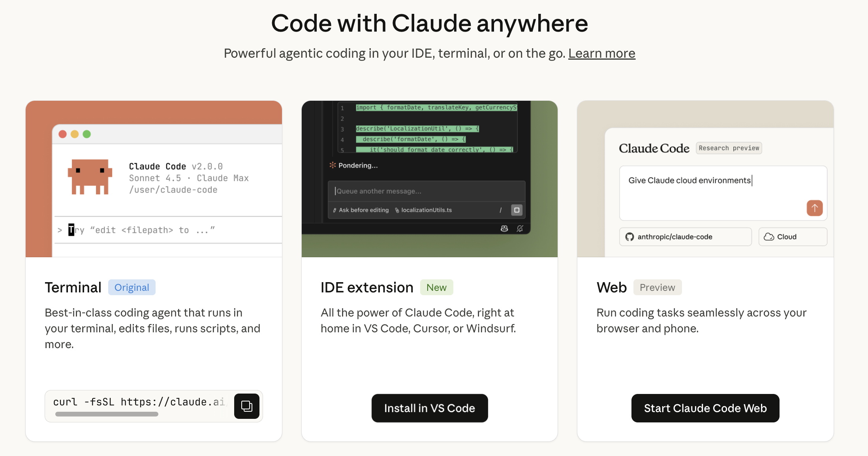This screenshot has width=868, height=456.
Task: Click the stop square icon in IDE preview
Action: tap(517, 210)
